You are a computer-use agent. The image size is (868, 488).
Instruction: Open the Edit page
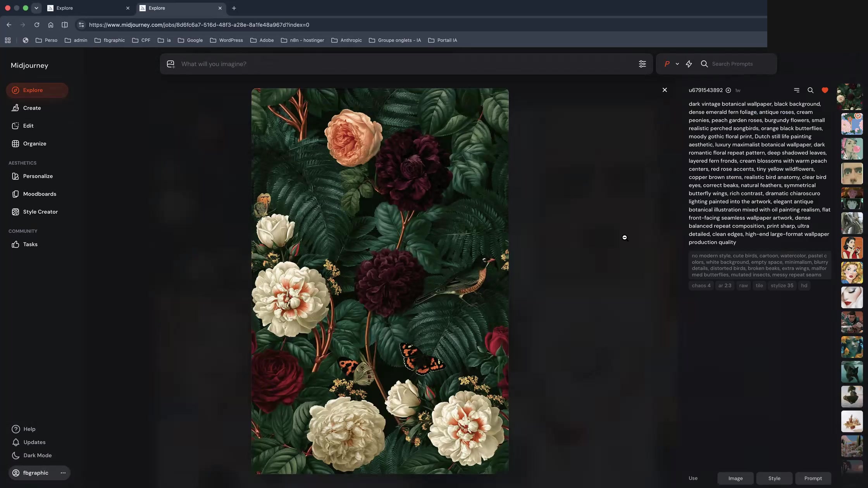(x=28, y=126)
